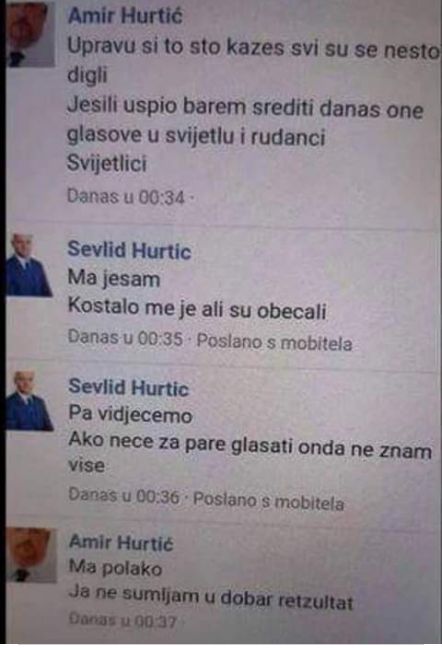
Task: Click "Poslano s mobitela" after the 00:36 timestamp
Action: tap(269, 501)
